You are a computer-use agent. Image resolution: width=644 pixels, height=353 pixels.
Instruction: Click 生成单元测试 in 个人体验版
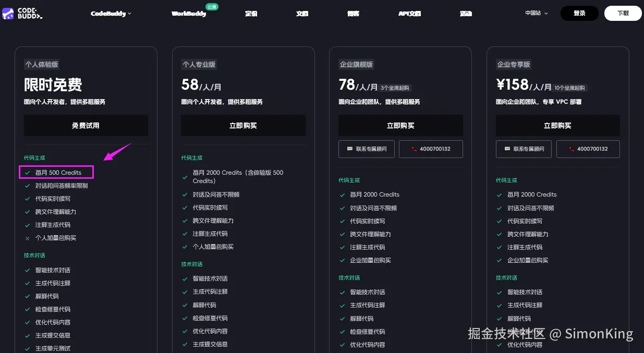[53, 348]
